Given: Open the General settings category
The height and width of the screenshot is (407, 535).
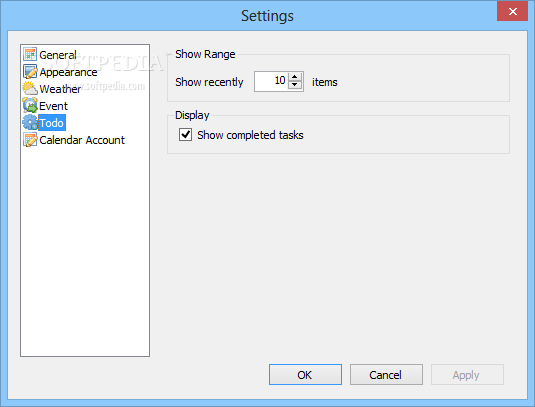Looking at the screenshot, I should [x=58, y=55].
